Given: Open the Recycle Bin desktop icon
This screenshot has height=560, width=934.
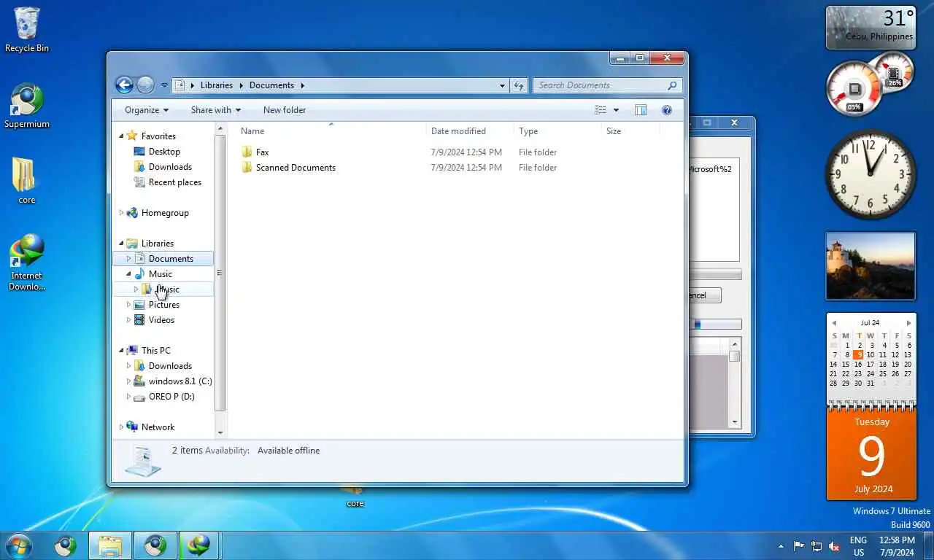Looking at the screenshot, I should (27, 30).
